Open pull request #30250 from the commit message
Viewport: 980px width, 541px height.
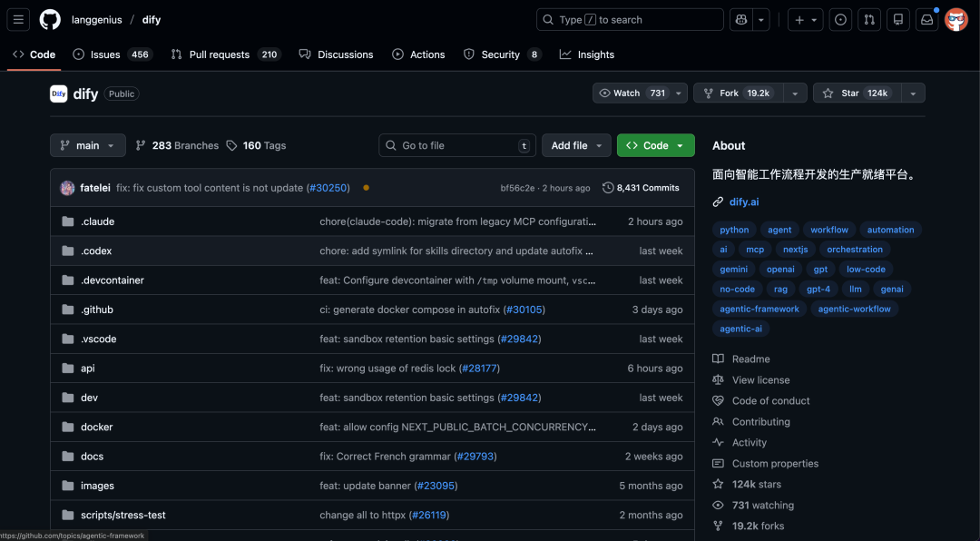coord(328,187)
